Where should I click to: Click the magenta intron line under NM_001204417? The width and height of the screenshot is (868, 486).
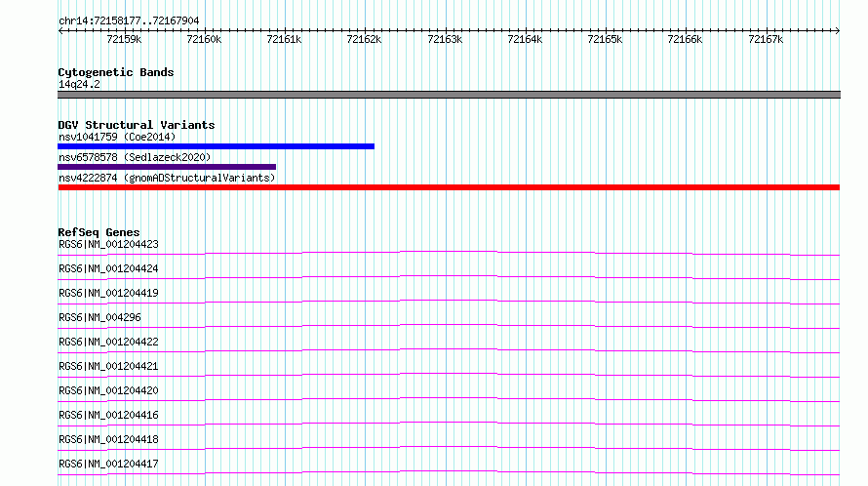(449, 471)
